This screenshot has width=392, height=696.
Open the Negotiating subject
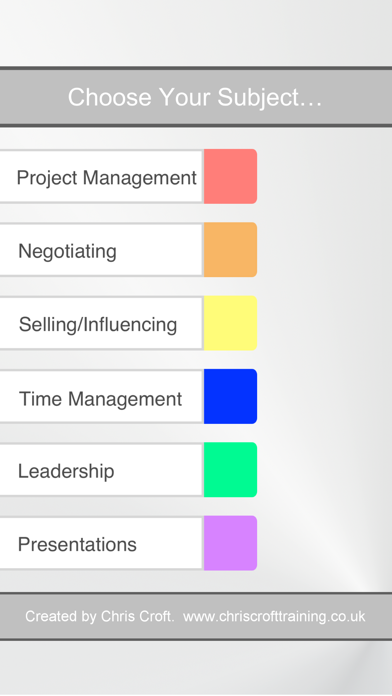101,250
